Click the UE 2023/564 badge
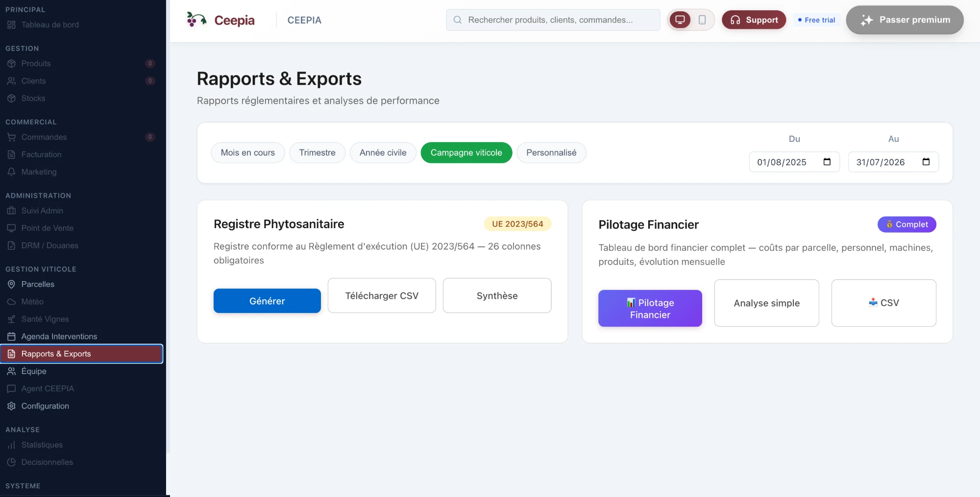The width and height of the screenshot is (980, 497). click(x=517, y=224)
